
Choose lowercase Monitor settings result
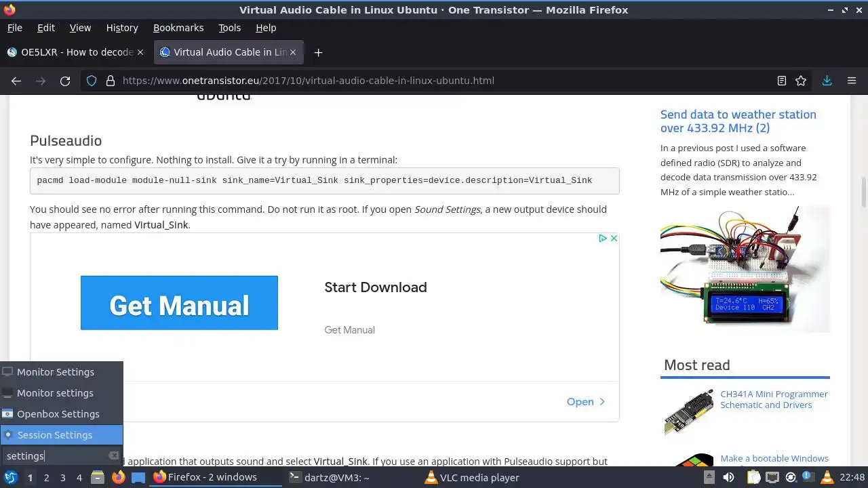[x=62, y=393]
